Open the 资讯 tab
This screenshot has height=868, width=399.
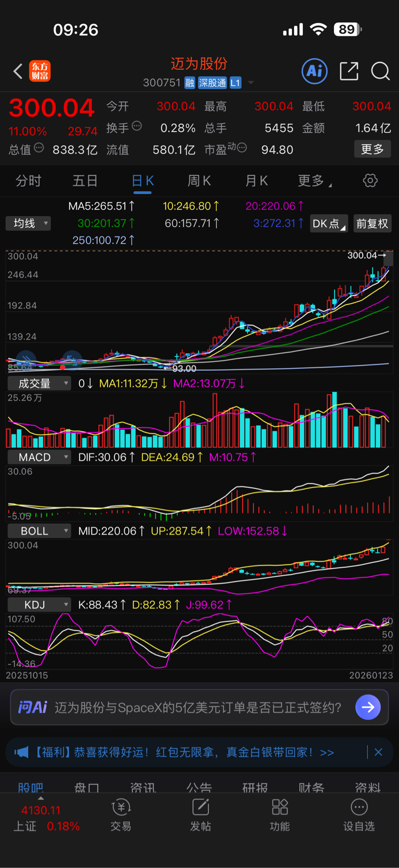(x=143, y=787)
